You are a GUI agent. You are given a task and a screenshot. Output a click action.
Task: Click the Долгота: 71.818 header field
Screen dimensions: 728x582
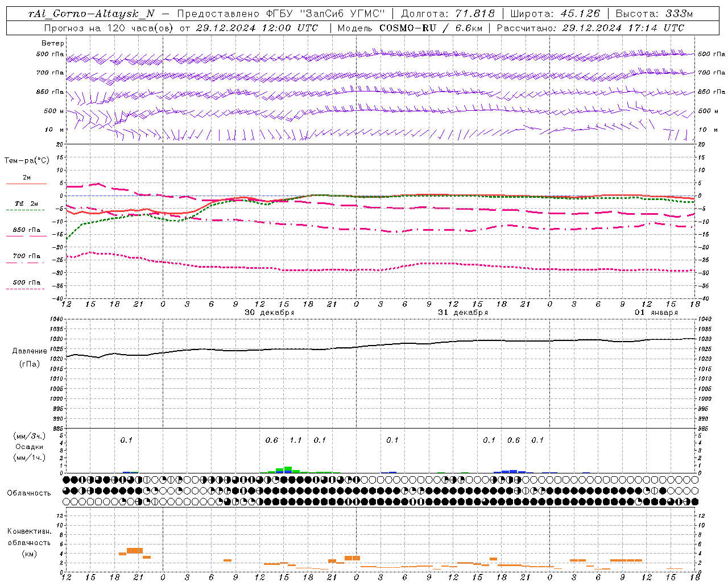point(448,14)
